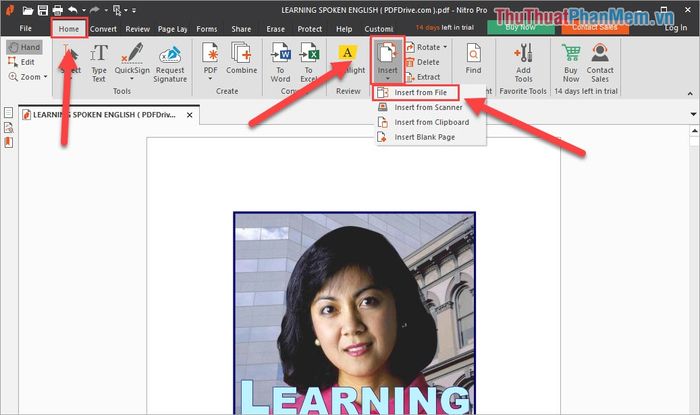Viewport: 700px width, 415px height.
Task: Select the Hand tool
Action: (25, 47)
